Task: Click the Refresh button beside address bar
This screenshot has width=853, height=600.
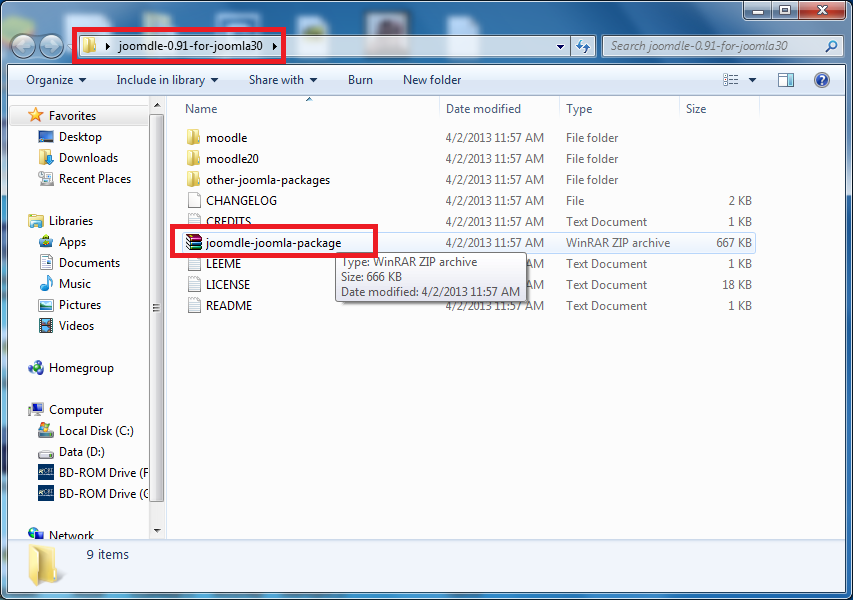Action: click(584, 46)
